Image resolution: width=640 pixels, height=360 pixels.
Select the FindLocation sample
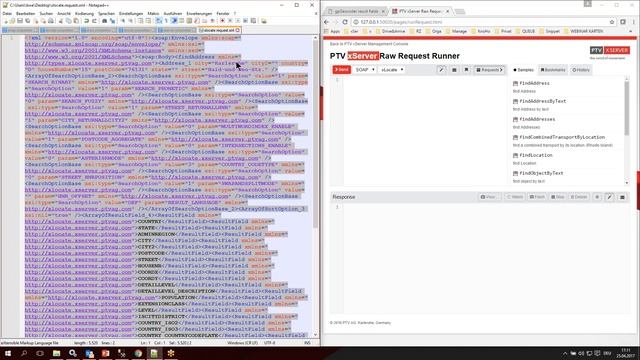[536, 155]
